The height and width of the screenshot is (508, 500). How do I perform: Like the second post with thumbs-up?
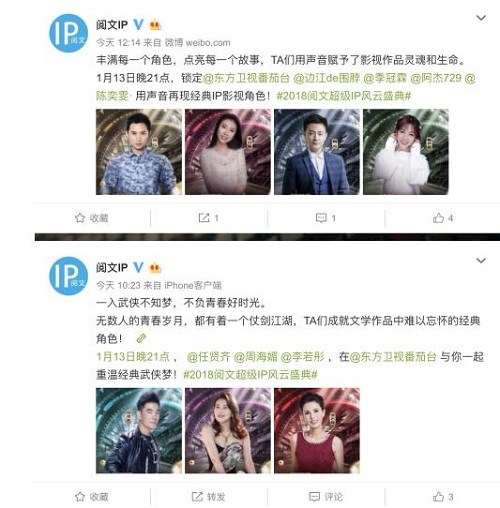pos(443,497)
